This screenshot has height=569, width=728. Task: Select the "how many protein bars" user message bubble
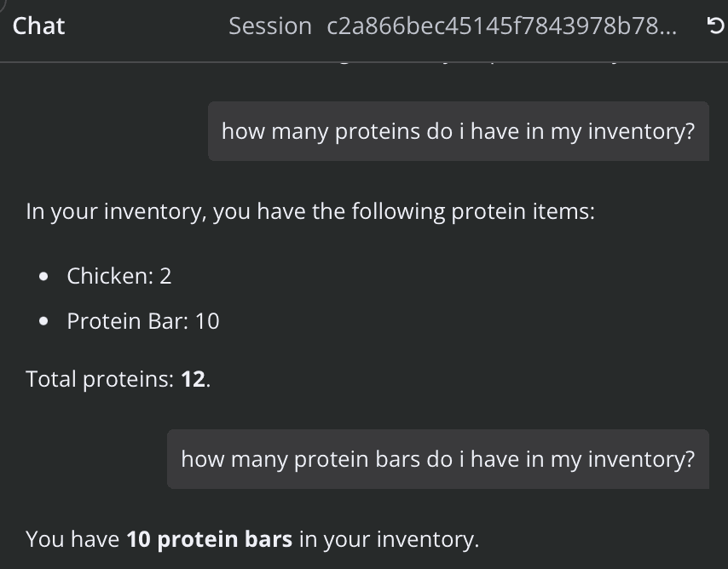pyautogui.click(x=438, y=459)
